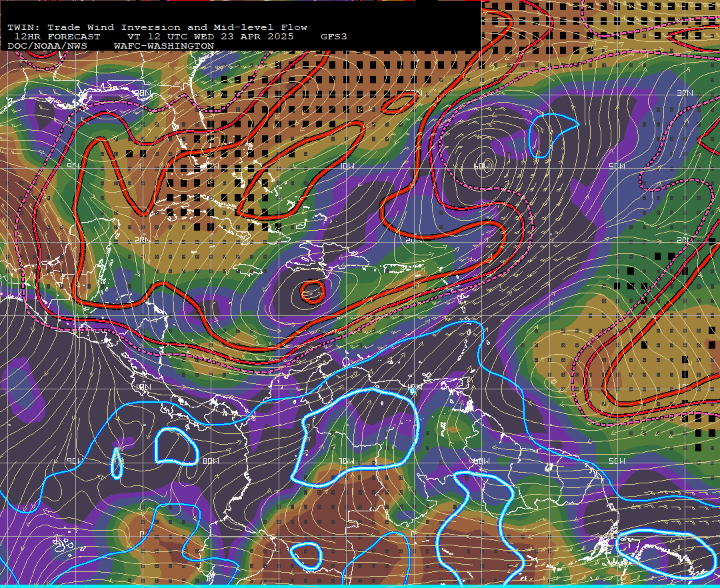Click the "20N" label near the Yucatan Peninsula

coord(143,240)
